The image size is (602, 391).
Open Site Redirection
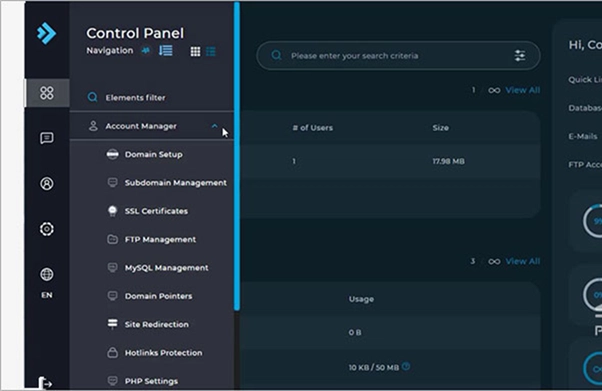[157, 325]
